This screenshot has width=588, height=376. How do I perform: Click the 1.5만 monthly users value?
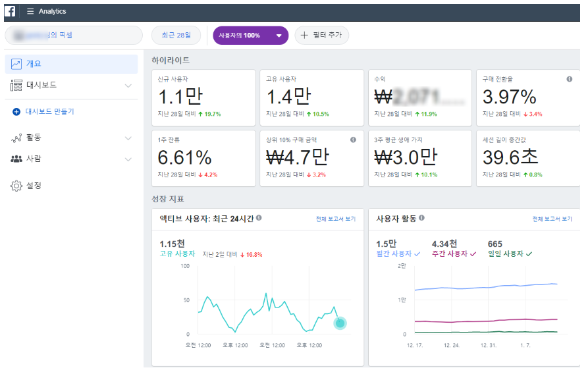387,244
